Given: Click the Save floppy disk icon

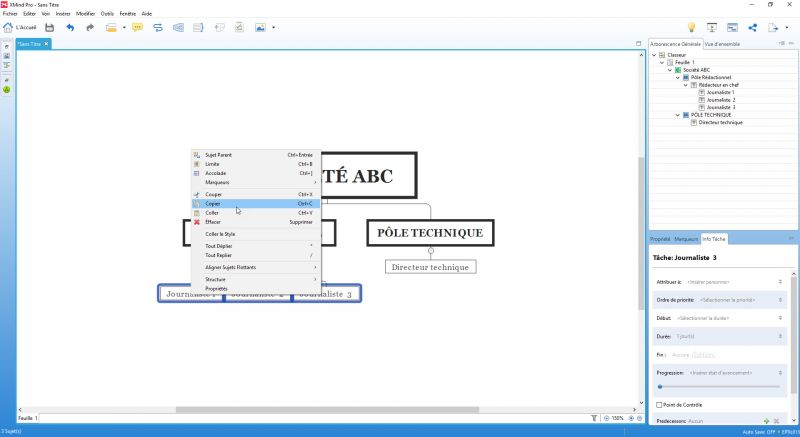Looking at the screenshot, I should [49, 28].
